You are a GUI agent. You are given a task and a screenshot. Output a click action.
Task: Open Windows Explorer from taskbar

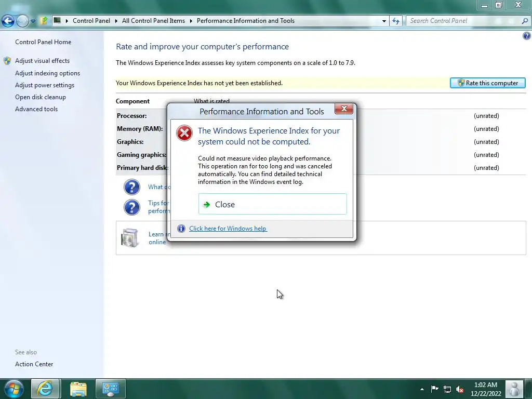(x=78, y=389)
